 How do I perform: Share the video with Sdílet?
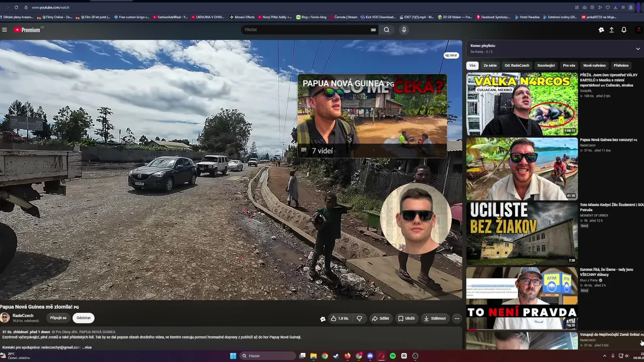[380, 318]
